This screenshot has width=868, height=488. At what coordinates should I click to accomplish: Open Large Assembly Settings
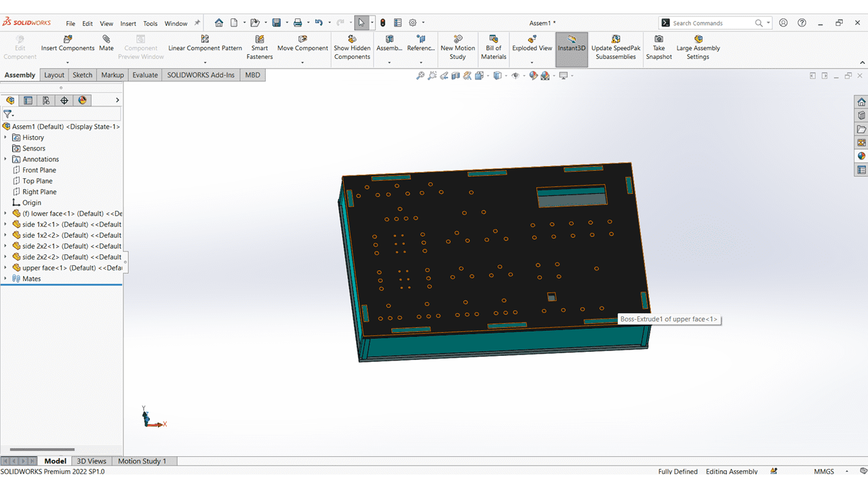[x=698, y=47]
